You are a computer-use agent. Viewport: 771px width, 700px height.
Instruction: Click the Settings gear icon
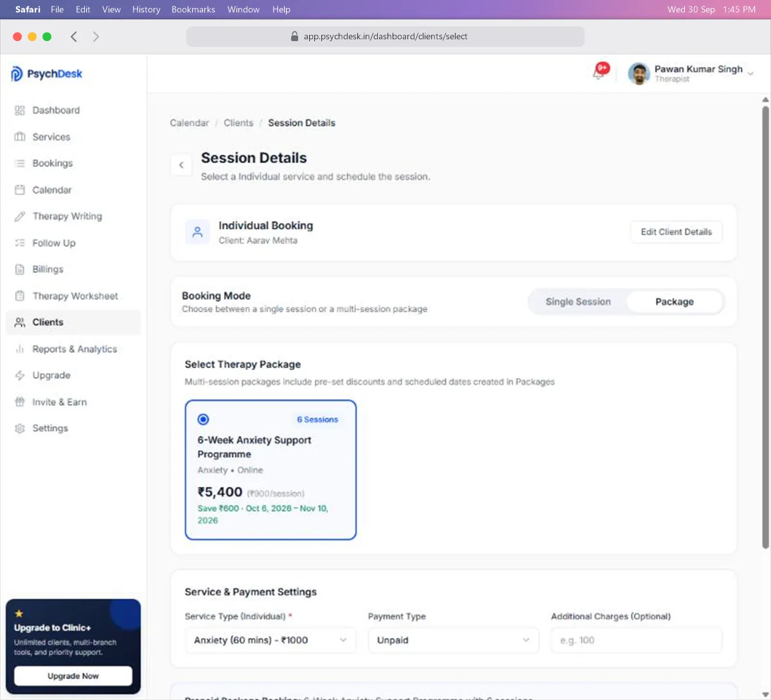[x=19, y=428]
